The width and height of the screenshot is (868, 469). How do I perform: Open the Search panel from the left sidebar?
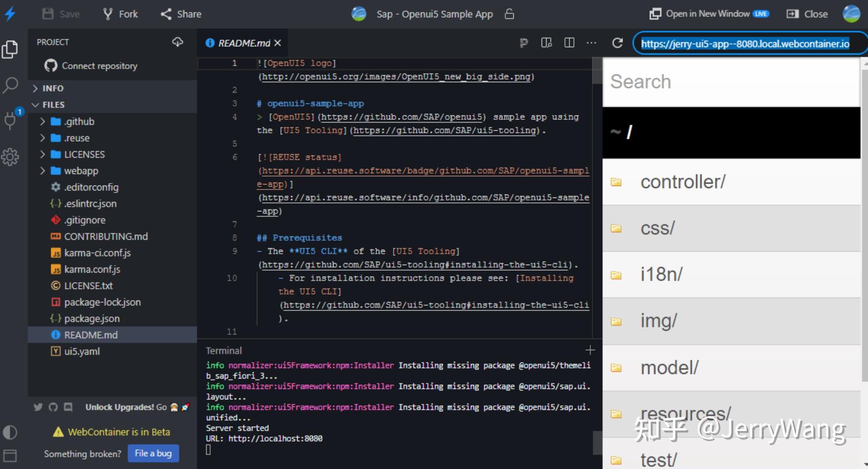pos(10,86)
